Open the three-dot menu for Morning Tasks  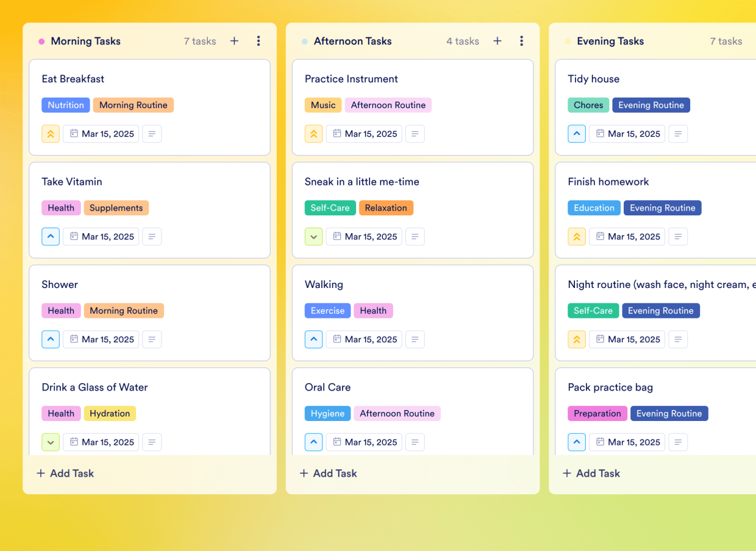259,41
